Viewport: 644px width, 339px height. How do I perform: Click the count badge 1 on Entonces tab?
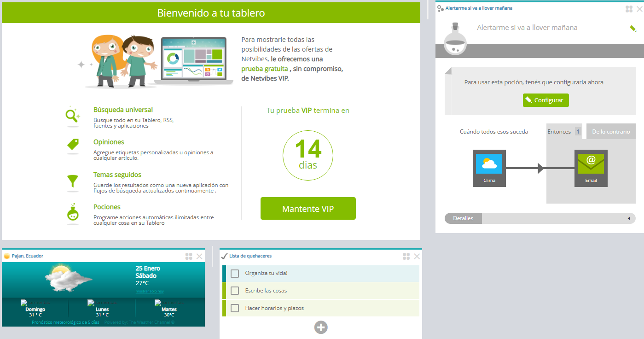tap(578, 131)
